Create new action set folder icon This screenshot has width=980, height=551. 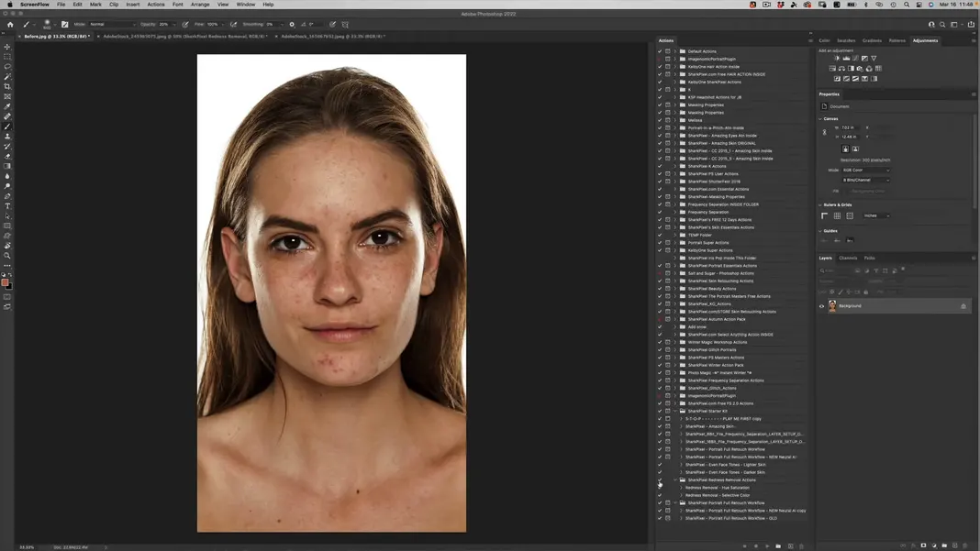click(778, 546)
